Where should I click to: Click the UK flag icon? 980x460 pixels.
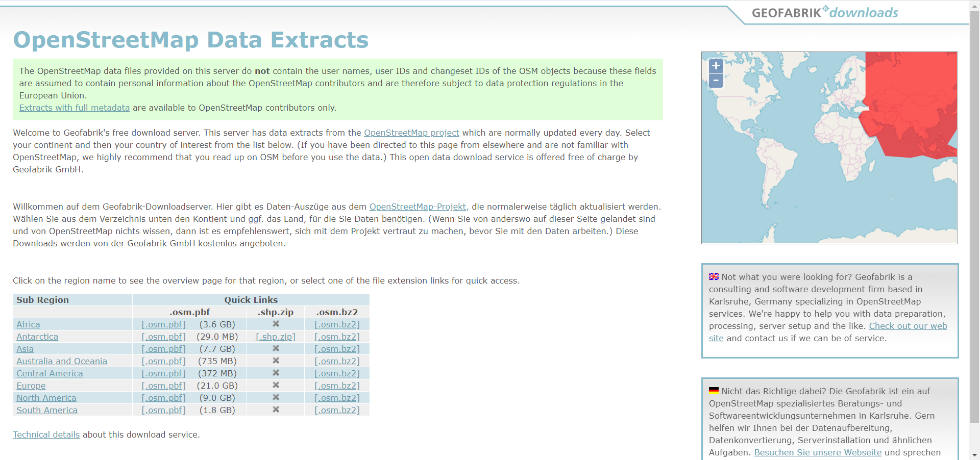click(714, 277)
